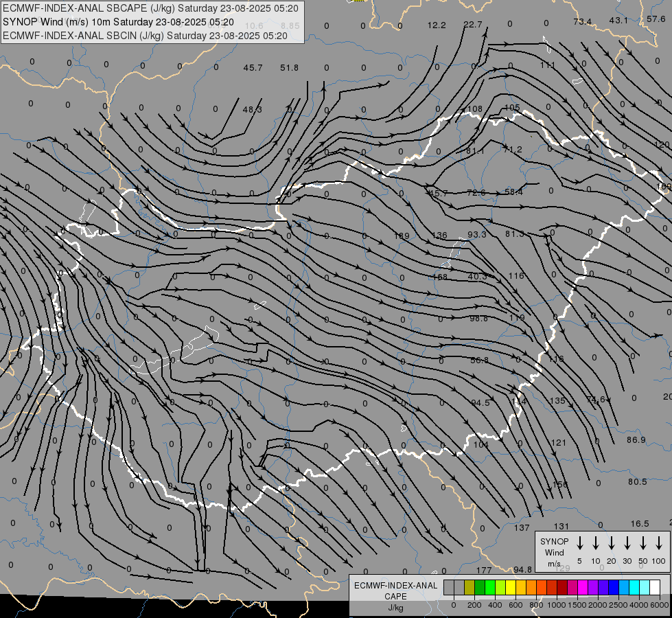This screenshot has height=618, width=672.
Task: Click the map value 135
Action: click(x=557, y=400)
